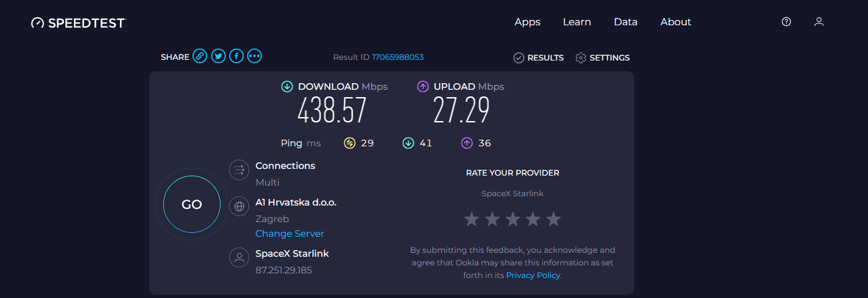This screenshot has height=298, width=868.
Task: Click the Results checkmark icon
Action: [519, 58]
